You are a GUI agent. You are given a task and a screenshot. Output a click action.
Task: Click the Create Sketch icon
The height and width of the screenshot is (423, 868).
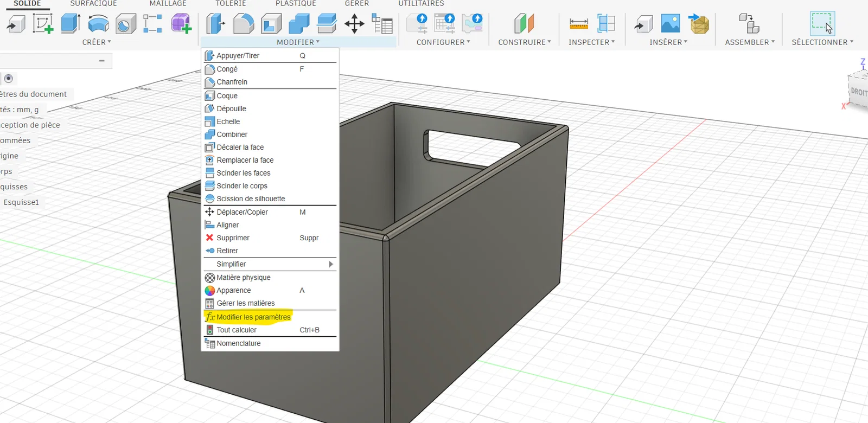tap(43, 24)
